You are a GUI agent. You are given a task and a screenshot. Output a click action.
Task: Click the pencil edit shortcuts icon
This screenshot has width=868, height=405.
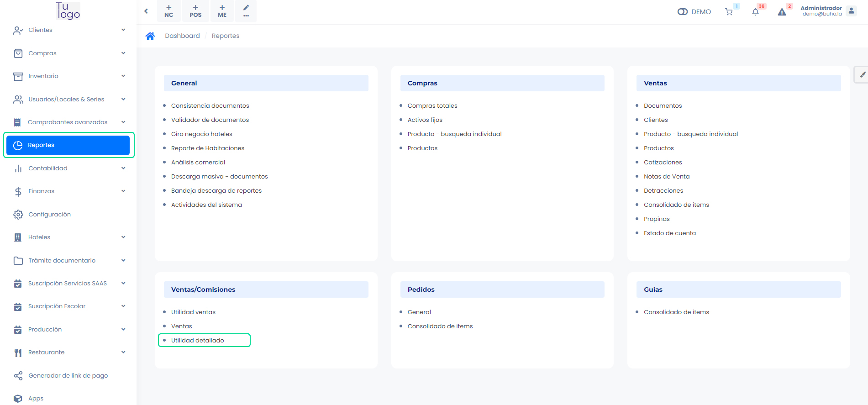[246, 11]
